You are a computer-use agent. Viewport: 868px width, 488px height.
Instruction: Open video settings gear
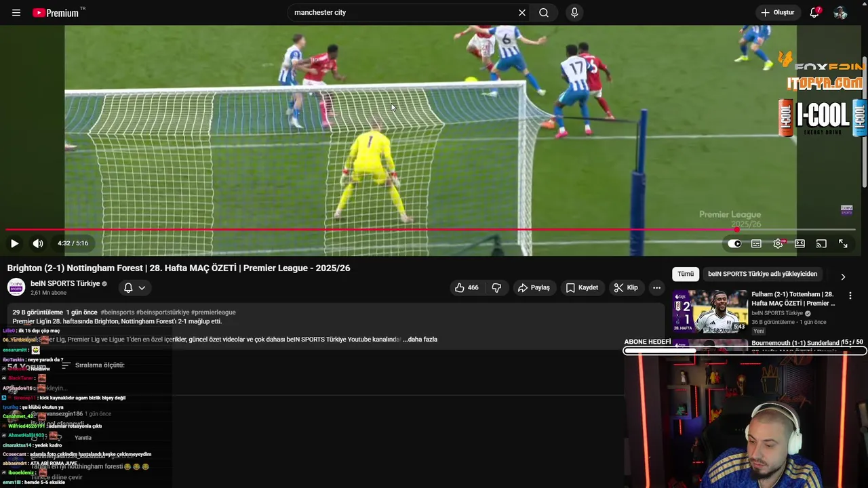coord(778,243)
